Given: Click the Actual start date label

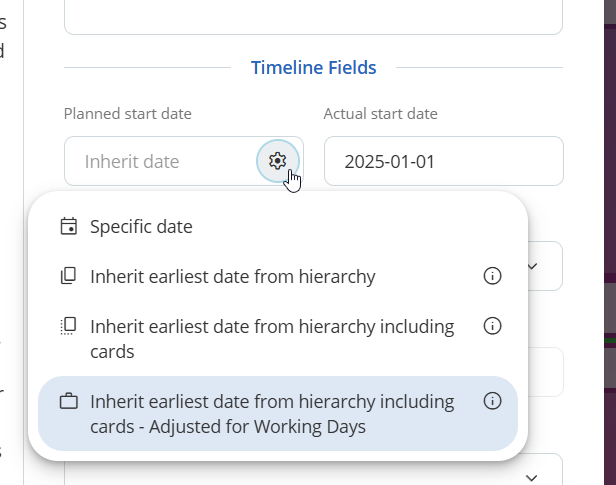Looking at the screenshot, I should [x=381, y=114].
